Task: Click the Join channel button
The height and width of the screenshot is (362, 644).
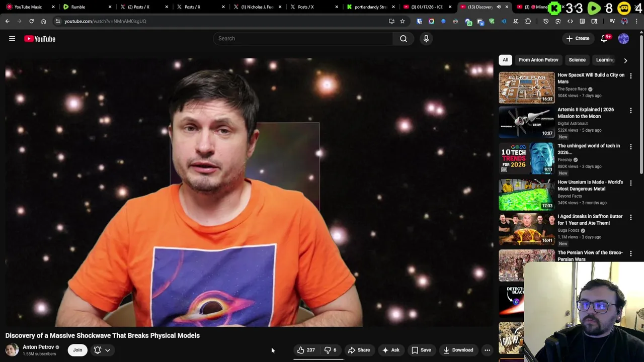Action: (77, 350)
